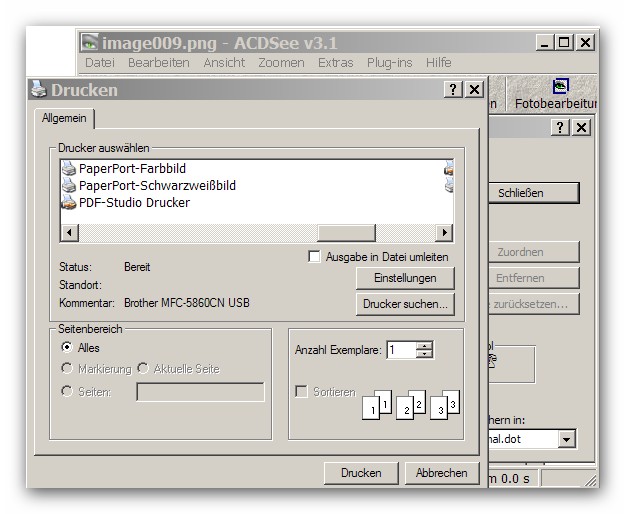Open the Fotobearbeitung toolbar icon

(560, 85)
